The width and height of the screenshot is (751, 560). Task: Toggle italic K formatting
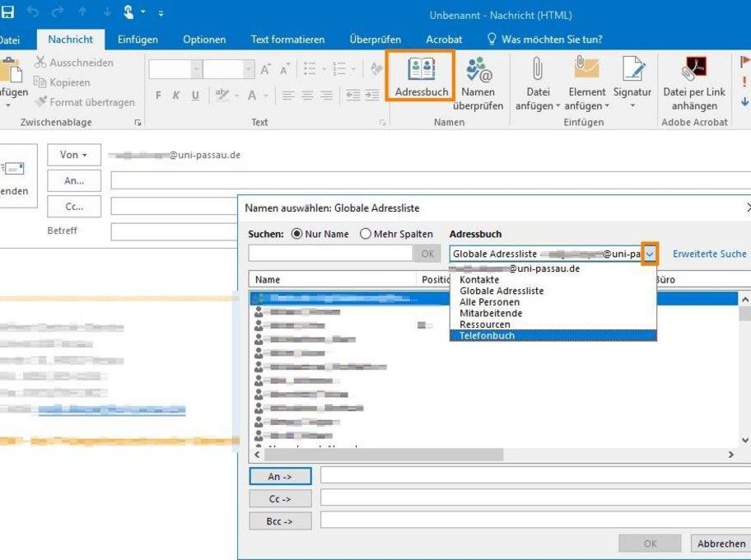(x=176, y=96)
